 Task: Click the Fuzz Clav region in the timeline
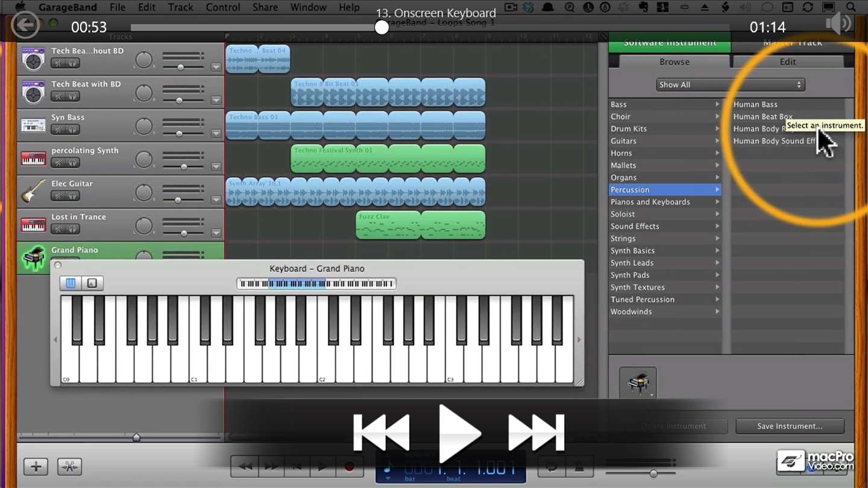(420, 225)
